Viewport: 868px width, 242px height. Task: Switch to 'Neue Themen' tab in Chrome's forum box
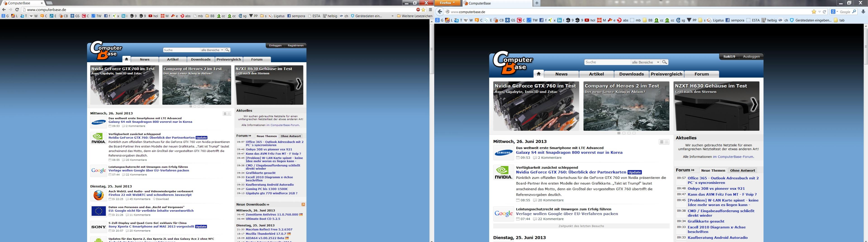tap(266, 136)
